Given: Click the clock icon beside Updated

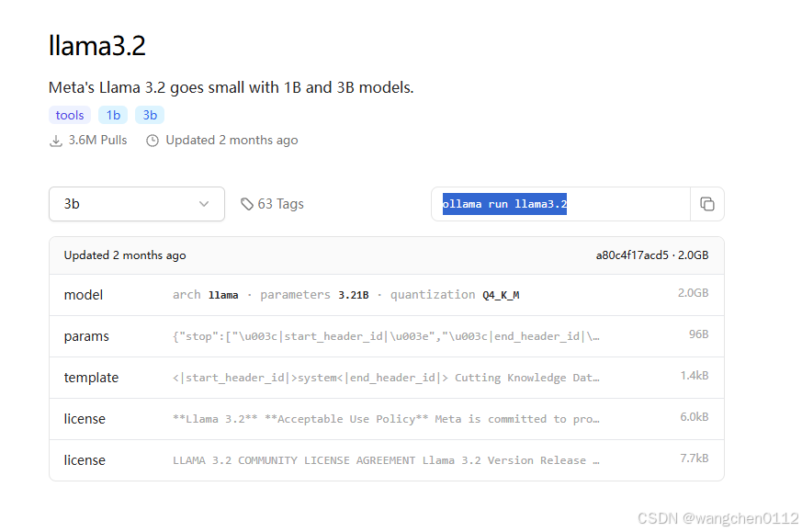Looking at the screenshot, I should pyautogui.click(x=152, y=141).
